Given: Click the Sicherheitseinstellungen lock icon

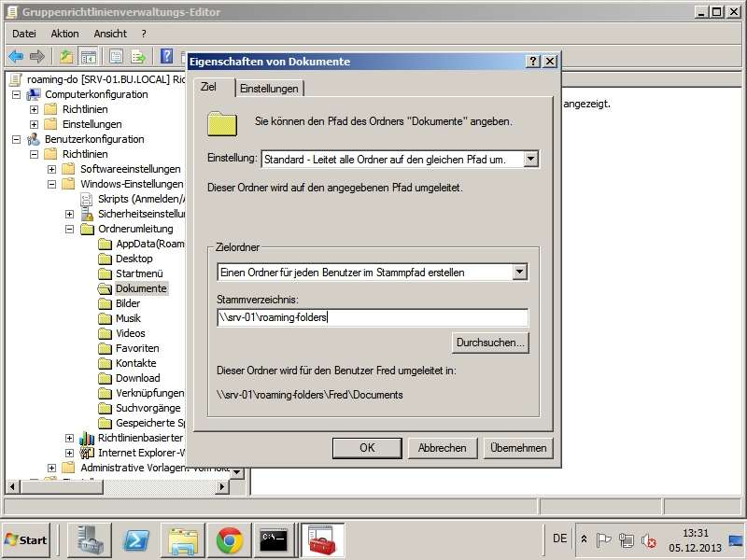Looking at the screenshot, I should (87, 214).
